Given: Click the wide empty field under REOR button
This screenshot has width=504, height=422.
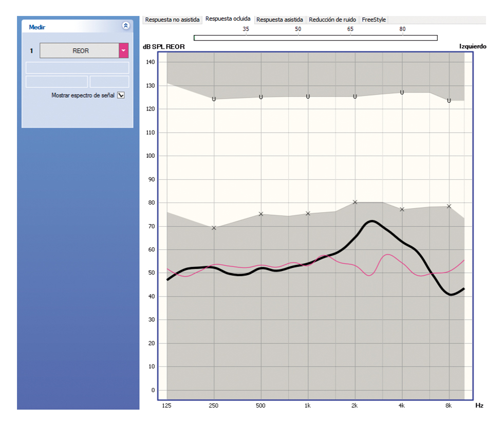Looking at the screenshot, I should pos(77,68).
